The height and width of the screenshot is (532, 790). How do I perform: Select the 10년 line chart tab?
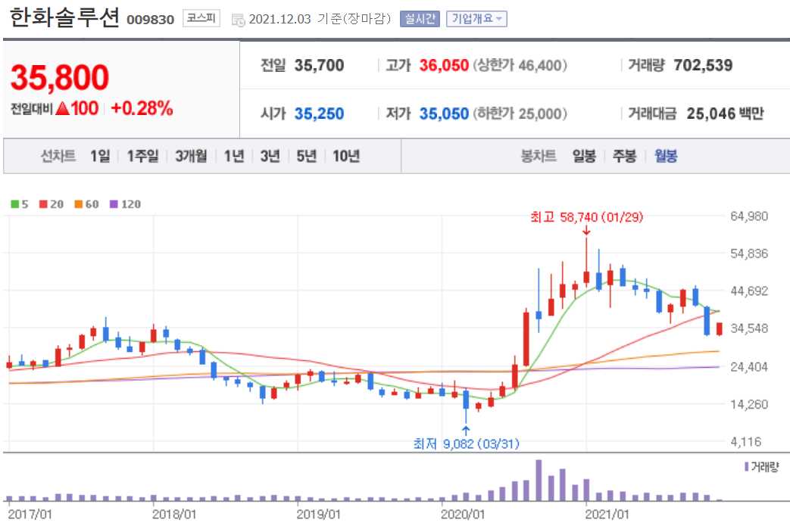coord(346,156)
